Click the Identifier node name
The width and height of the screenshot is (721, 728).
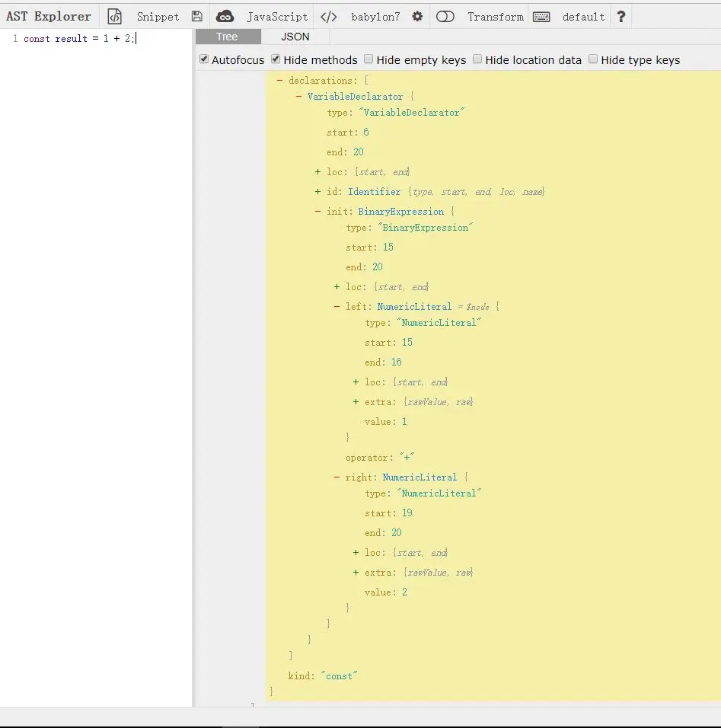coord(374,192)
